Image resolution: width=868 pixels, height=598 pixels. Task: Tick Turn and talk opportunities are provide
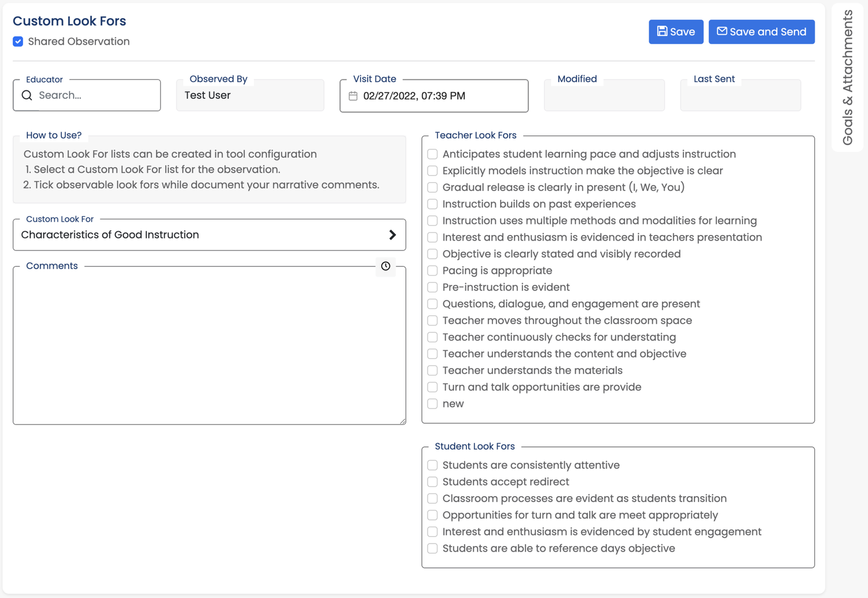point(432,387)
